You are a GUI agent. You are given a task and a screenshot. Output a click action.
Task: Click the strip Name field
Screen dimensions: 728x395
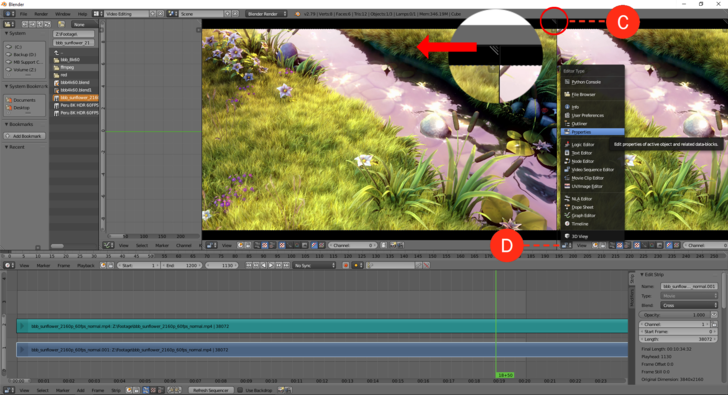click(x=689, y=286)
